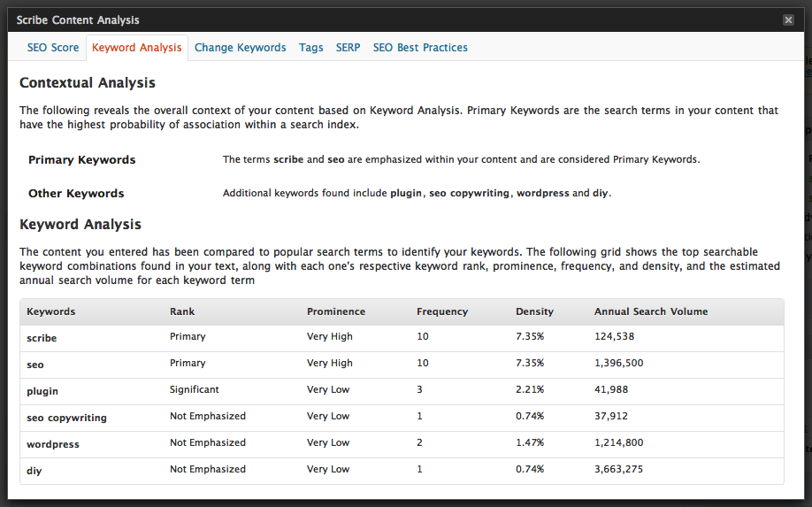Switch to the SERP tab
This screenshot has height=507, width=812.
pos(348,48)
